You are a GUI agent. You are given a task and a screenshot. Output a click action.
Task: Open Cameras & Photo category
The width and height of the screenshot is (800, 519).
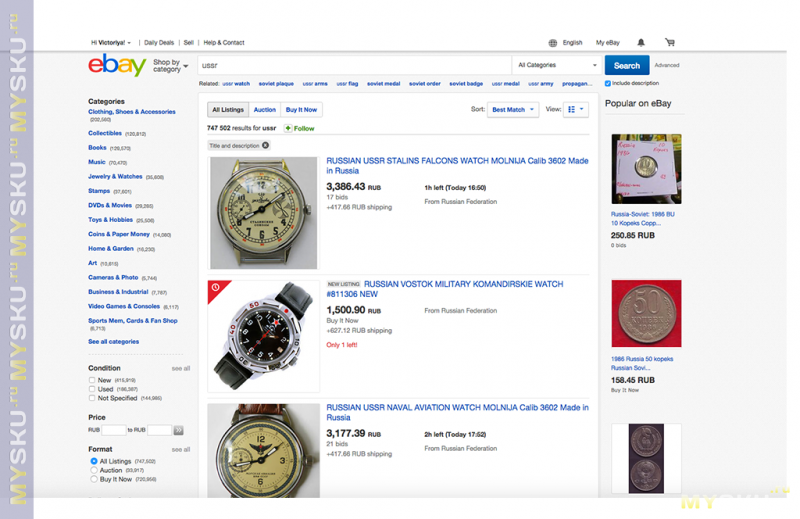[113, 278]
